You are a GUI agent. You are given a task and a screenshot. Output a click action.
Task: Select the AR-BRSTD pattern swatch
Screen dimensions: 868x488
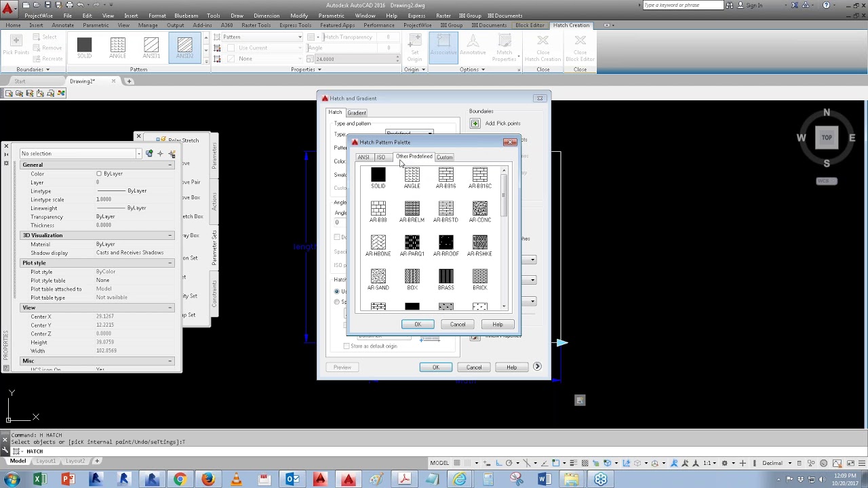click(446, 209)
